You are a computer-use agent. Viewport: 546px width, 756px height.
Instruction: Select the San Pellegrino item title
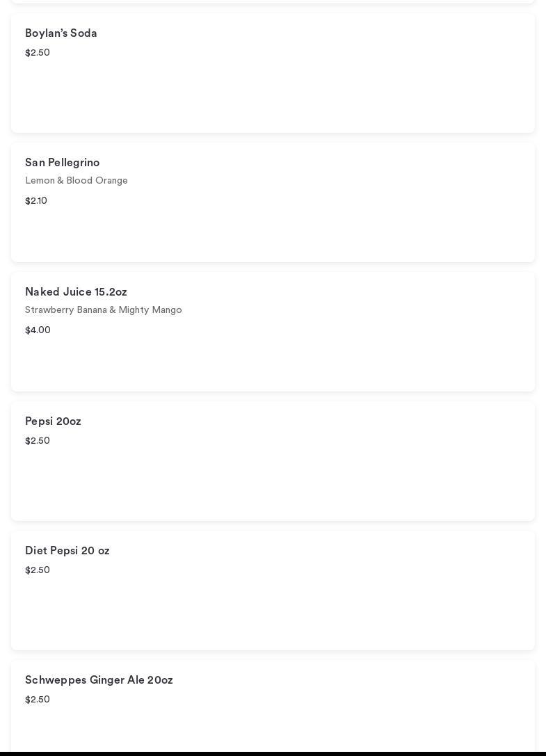[63, 163]
